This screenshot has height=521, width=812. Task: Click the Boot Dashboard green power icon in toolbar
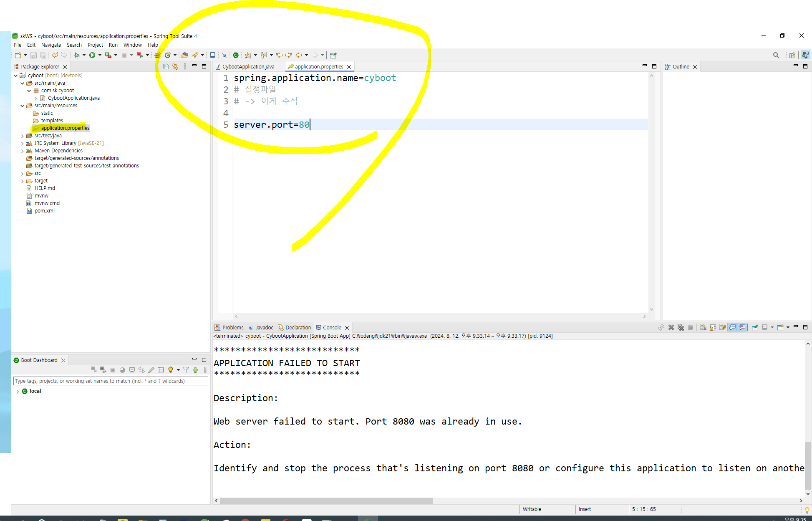[236, 55]
